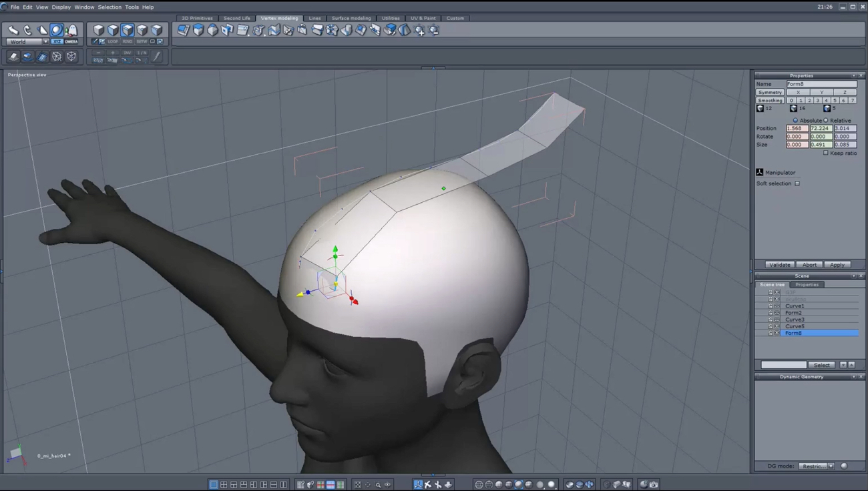868x491 pixels.
Task: Click the magnifier zoom icon on bottom bar
Action: (377, 485)
